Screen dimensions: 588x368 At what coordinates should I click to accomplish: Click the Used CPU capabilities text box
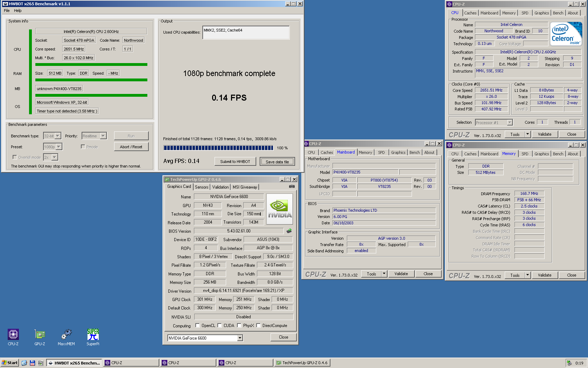tap(246, 33)
